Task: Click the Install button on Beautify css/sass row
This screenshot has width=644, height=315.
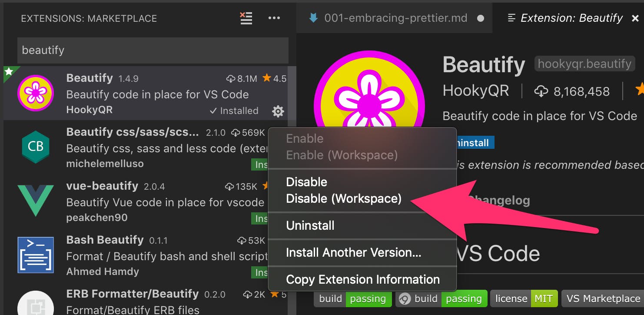Action: click(x=260, y=164)
